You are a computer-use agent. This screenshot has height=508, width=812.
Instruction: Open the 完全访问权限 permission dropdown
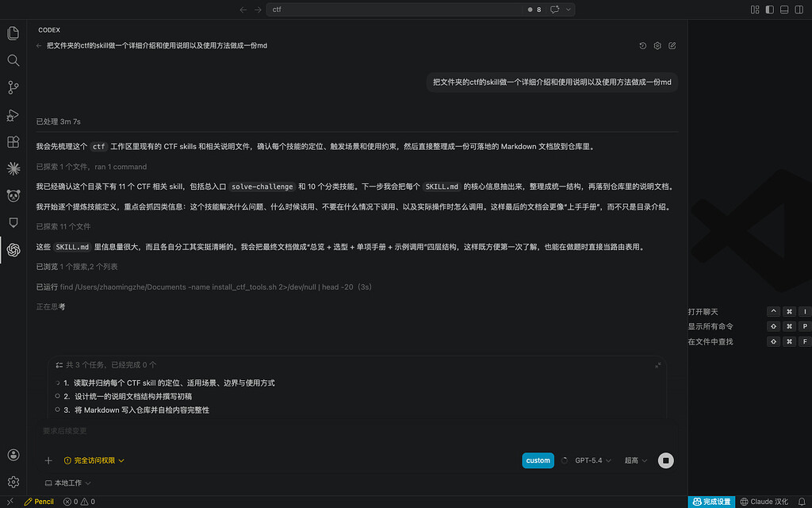(x=94, y=460)
